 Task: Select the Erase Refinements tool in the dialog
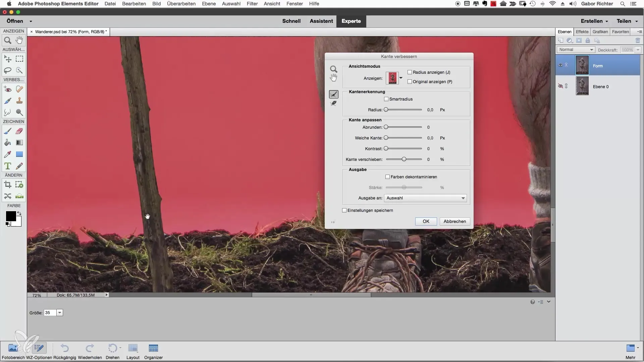[x=333, y=103]
